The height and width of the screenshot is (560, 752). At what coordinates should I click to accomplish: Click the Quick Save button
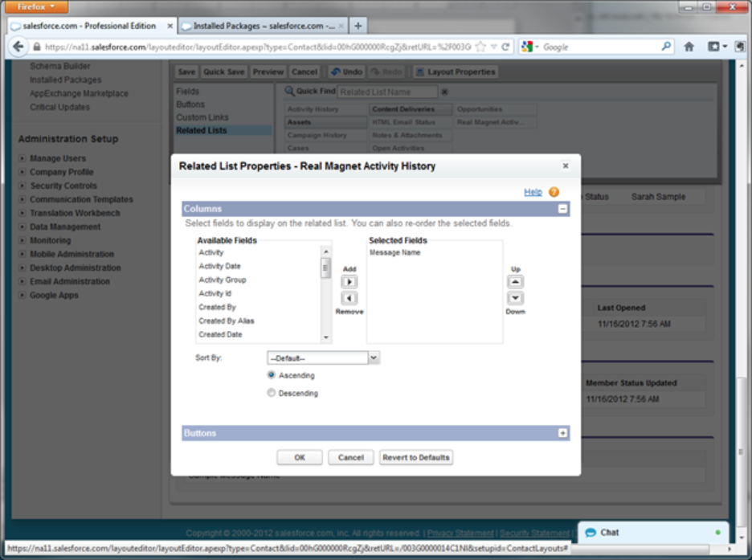click(224, 72)
